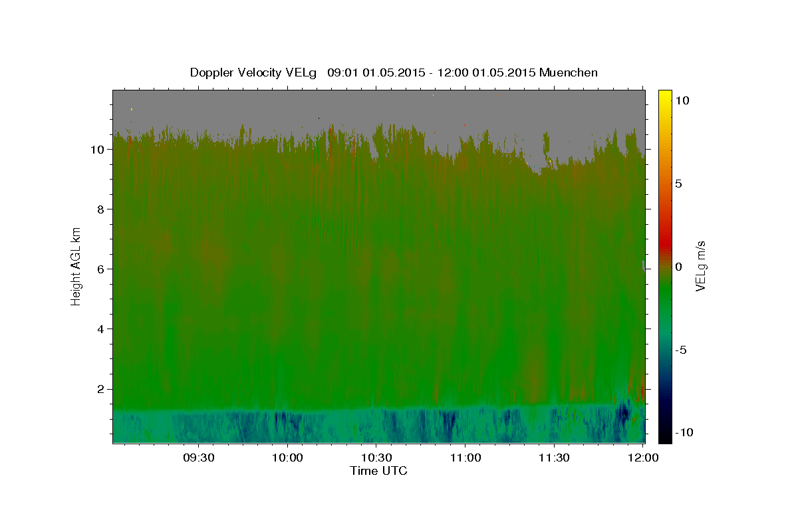Click the colorbar tick label -5

[x=680, y=350]
